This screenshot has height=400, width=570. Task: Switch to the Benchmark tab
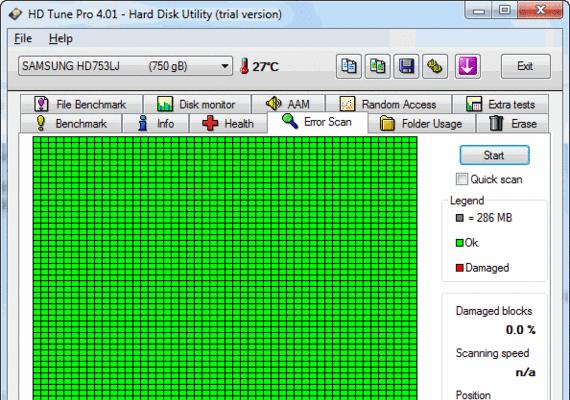click(71, 124)
